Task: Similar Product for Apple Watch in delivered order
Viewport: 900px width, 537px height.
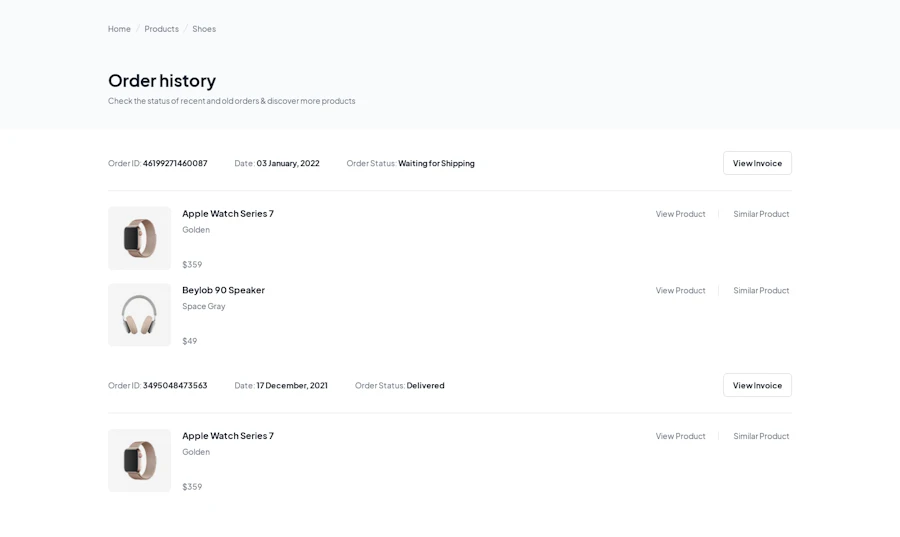Action: [761, 436]
